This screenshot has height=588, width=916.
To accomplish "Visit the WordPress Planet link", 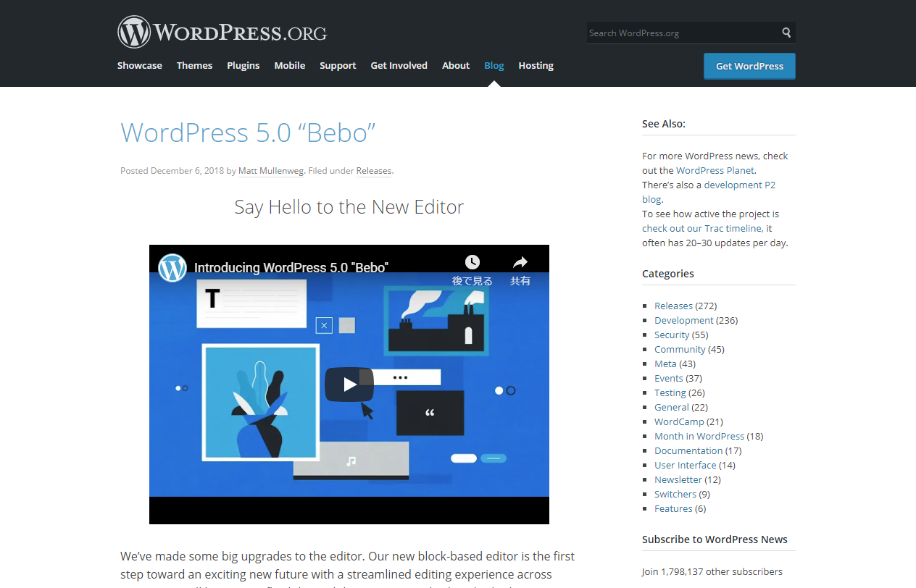I will (715, 170).
